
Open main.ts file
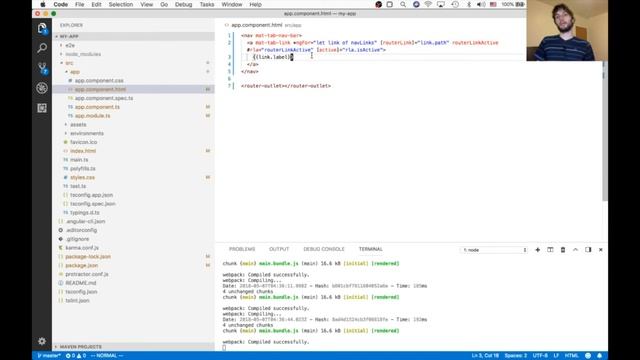coord(79,160)
